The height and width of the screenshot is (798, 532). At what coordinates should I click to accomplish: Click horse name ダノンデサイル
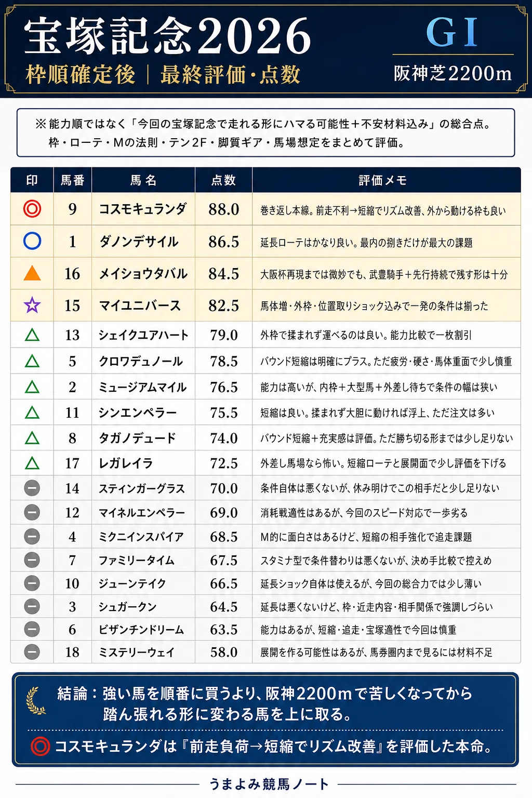coord(139,242)
